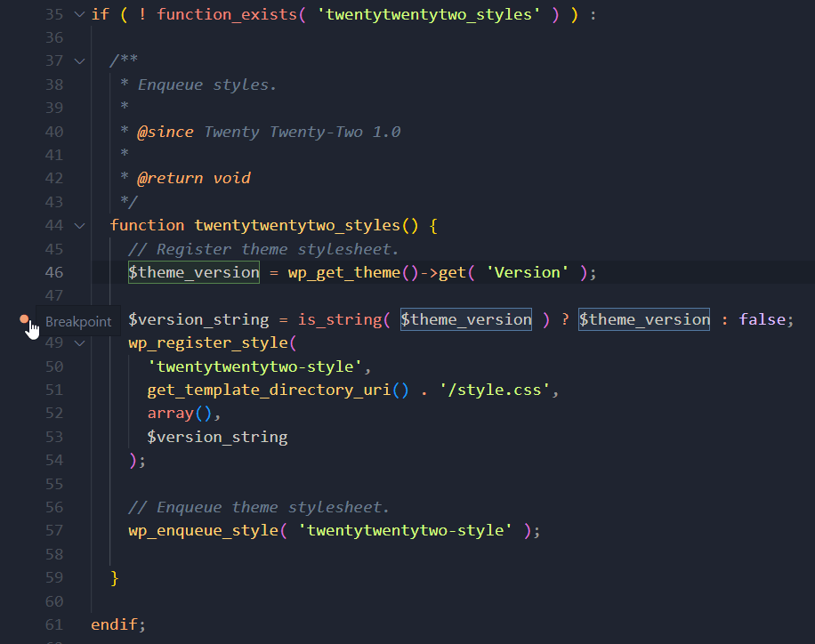Collapse the doc comment at line 37

79,61
